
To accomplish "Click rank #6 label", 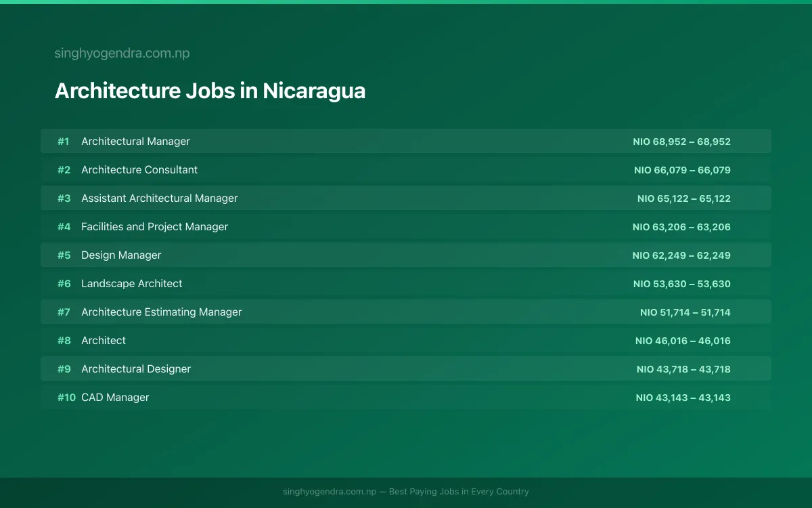I will pyautogui.click(x=64, y=284).
